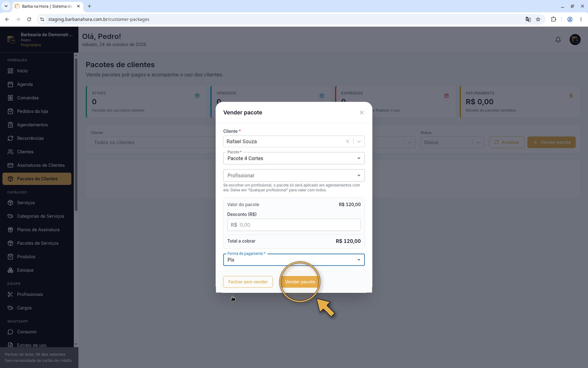This screenshot has width=588, height=368.
Task: Click the Expirados card package icon
Action: 447,96
